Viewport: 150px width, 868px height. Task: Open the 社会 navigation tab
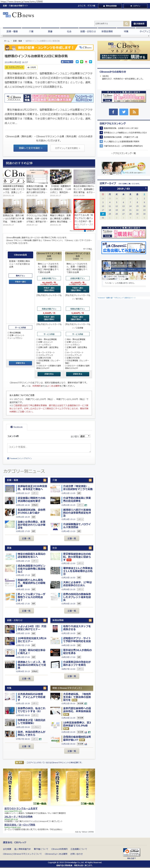pyautogui.click(x=69, y=31)
